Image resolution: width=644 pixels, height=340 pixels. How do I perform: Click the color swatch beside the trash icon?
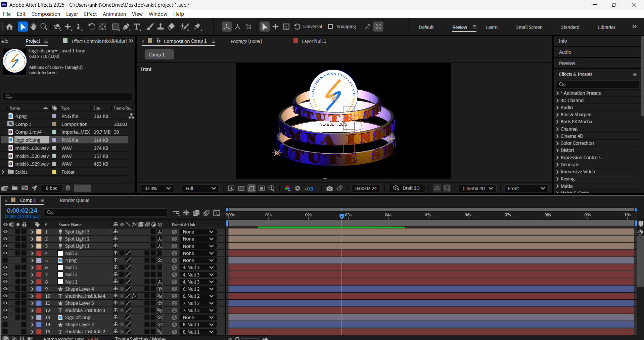point(83,188)
